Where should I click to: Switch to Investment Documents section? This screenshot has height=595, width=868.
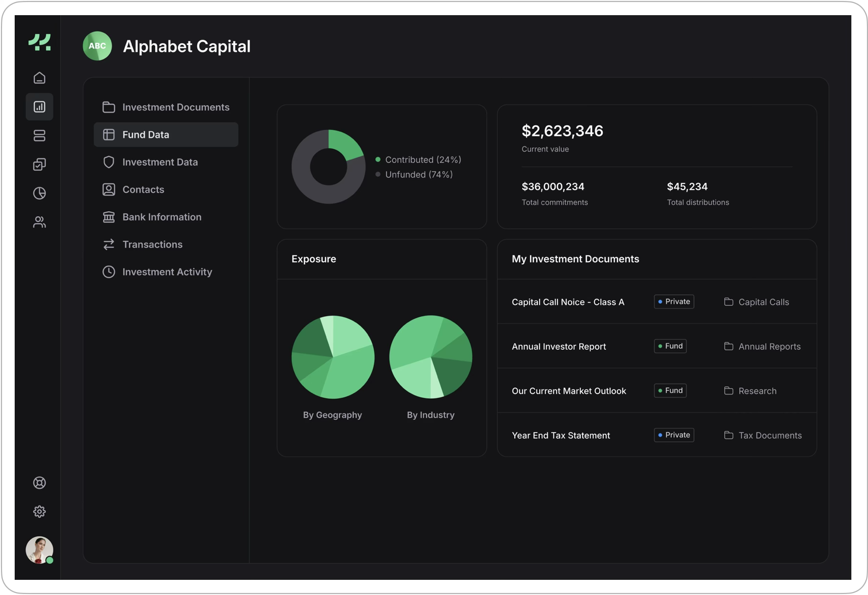(x=176, y=107)
